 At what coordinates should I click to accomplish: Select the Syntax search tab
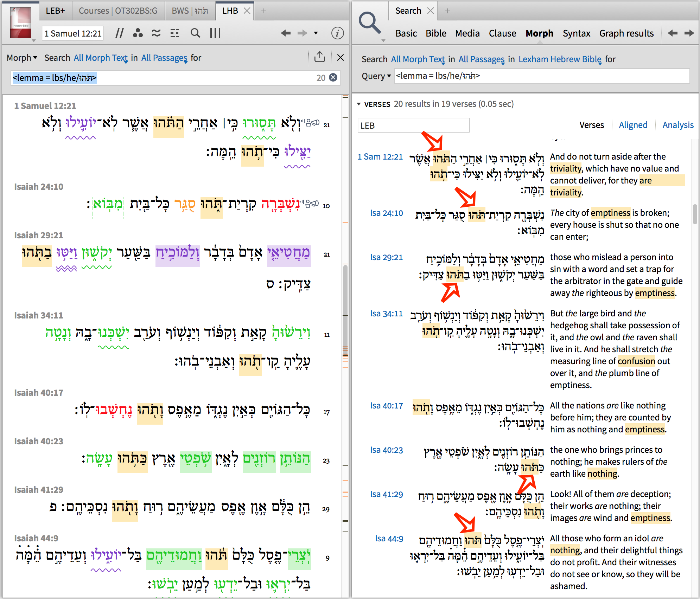pyautogui.click(x=576, y=33)
